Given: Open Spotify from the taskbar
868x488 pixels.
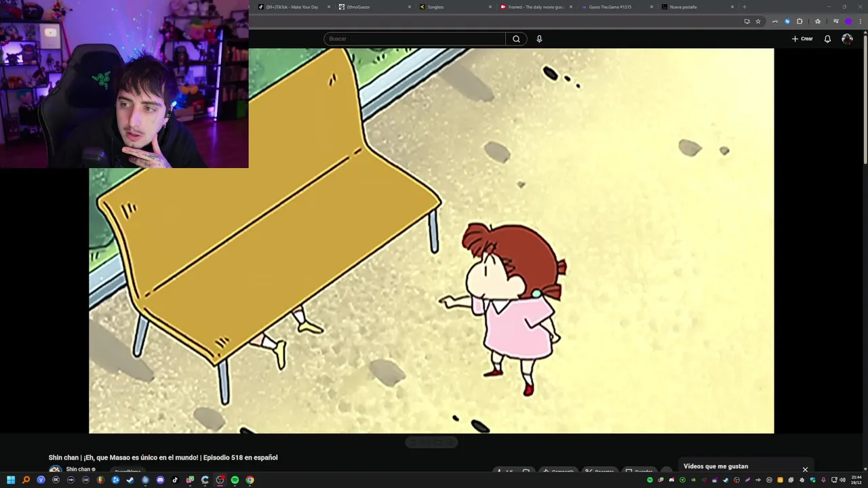Looking at the screenshot, I should click(235, 480).
